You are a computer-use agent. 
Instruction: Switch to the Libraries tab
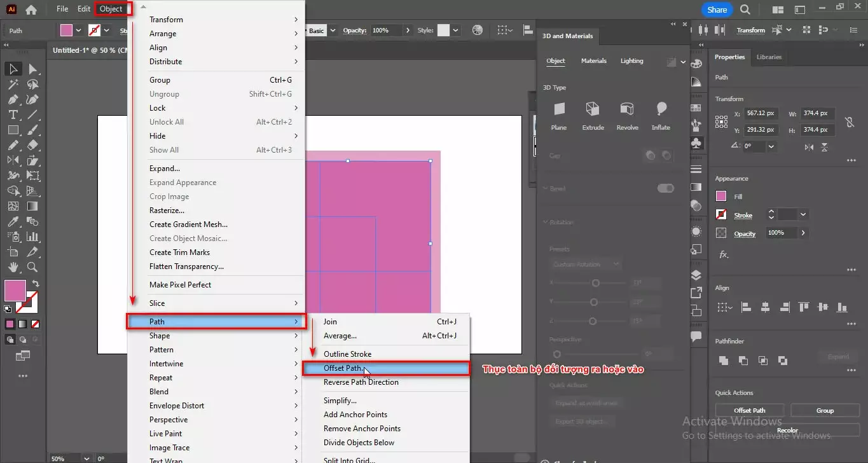point(769,57)
